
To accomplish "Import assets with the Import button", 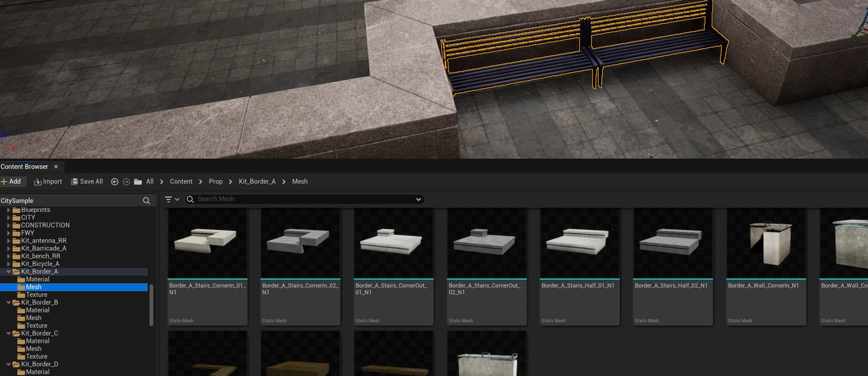I will pos(48,182).
